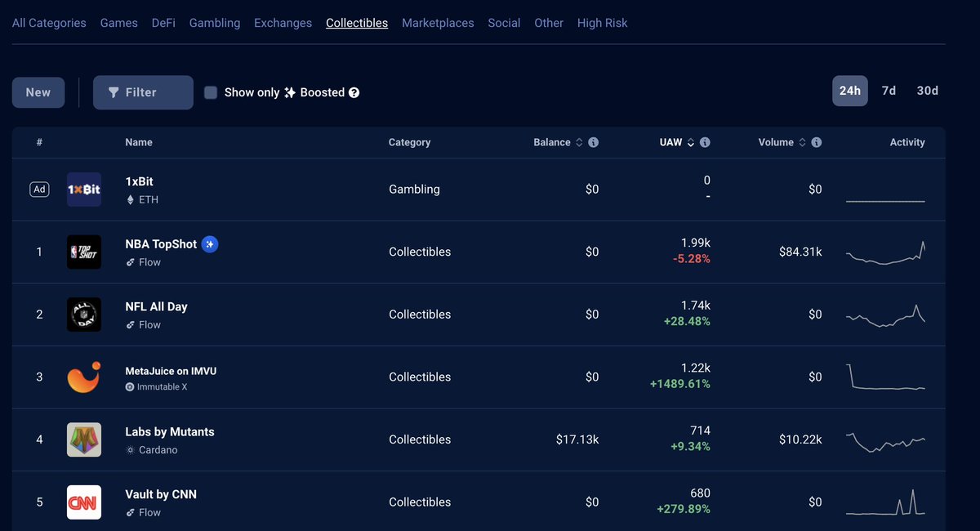Click the Vault by CNN logo icon

click(84, 502)
